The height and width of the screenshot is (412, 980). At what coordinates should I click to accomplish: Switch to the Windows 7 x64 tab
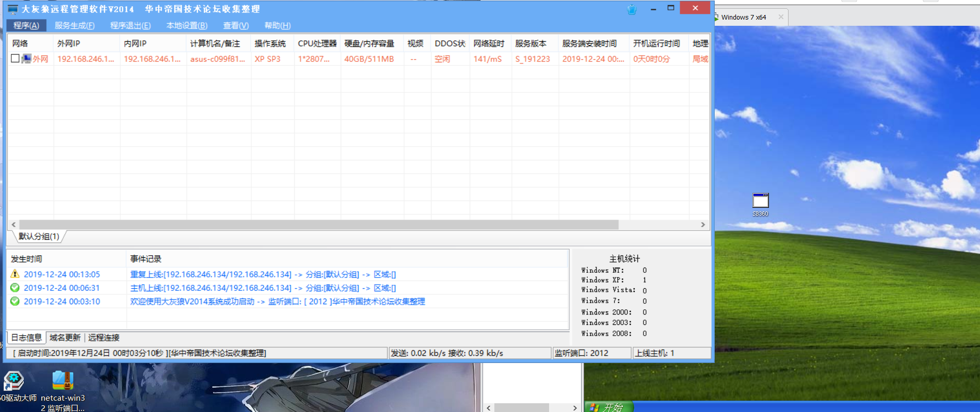point(744,17)
